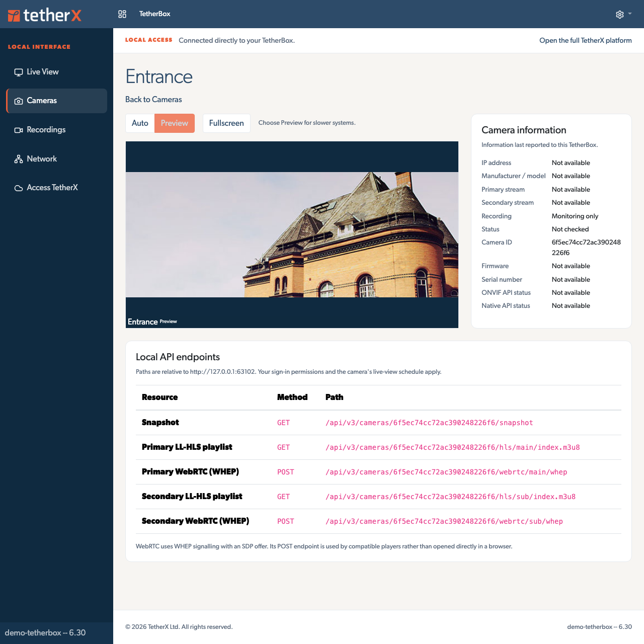Open the camera in Fullscreen
This screenshot has width=644, height=644.
pyautogui.click(x=226, y=123)
